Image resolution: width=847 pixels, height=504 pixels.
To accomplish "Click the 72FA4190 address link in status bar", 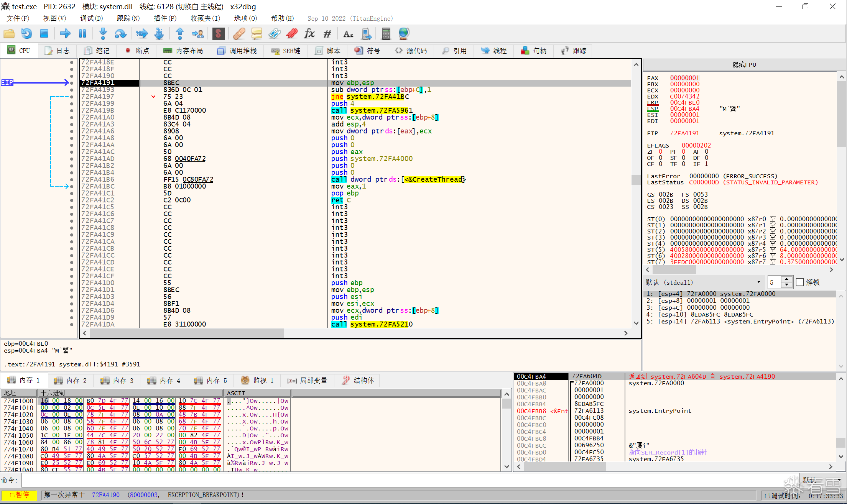I will coord(105,495).
